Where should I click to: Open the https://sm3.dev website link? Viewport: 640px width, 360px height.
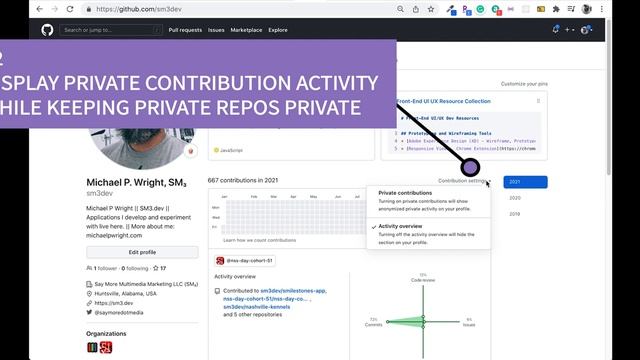coord(114,303)
